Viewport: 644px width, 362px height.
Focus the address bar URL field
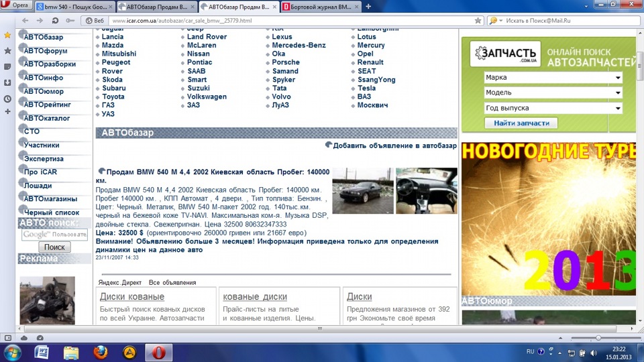292,21
